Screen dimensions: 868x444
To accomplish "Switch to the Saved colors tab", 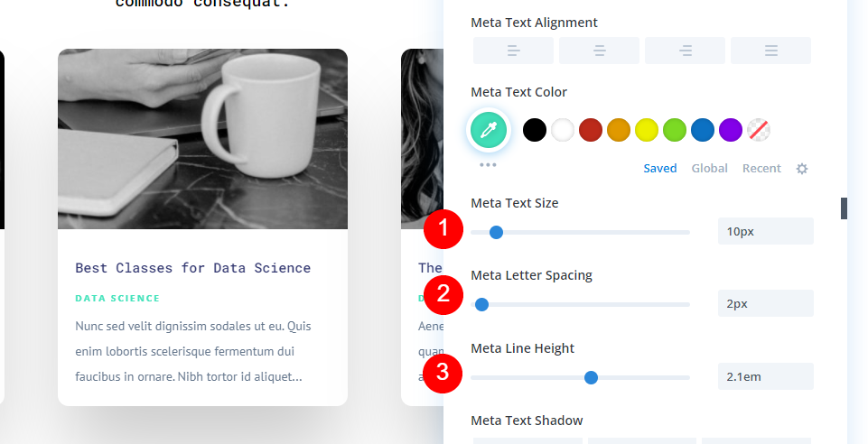I will pos(660,168).
